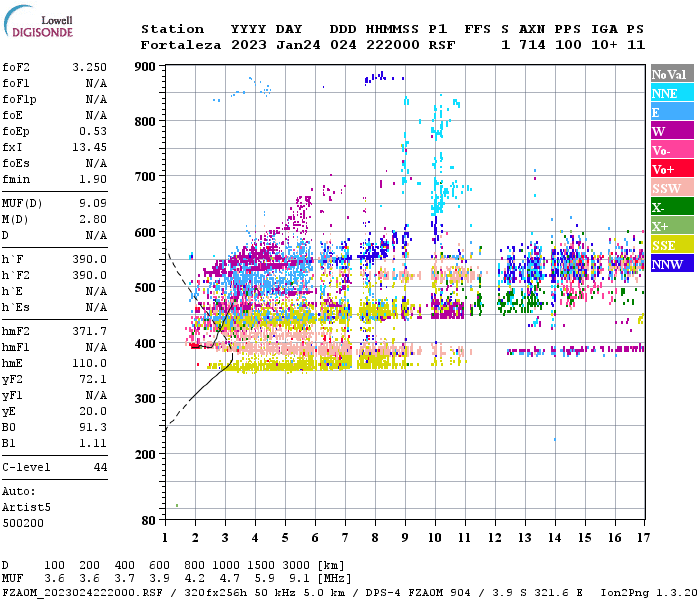The image size is (700, 600).
Task: Click the hmE value 110.0
Action: click(x=89, y=364)
